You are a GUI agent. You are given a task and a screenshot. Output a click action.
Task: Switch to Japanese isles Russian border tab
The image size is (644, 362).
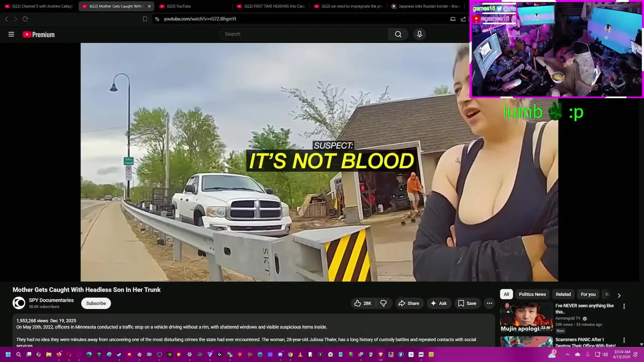coord(426,6)
